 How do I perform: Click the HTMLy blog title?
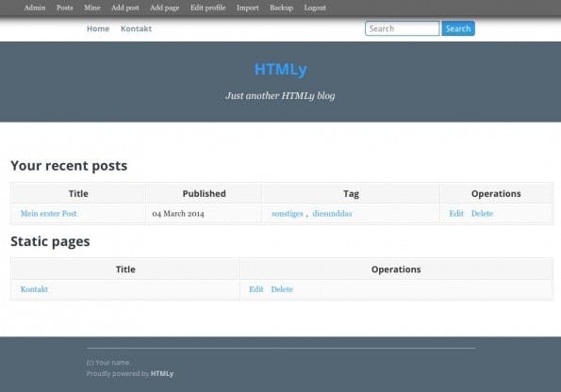pos(281,70)
